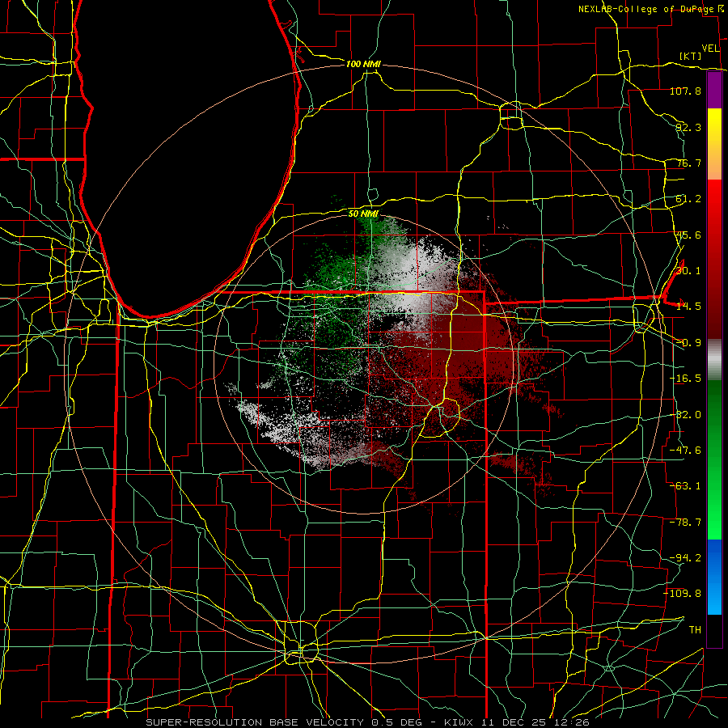This screenshot has height=728, width=728.
Task: Click the TH threshold label
Action: coord(695,630)
